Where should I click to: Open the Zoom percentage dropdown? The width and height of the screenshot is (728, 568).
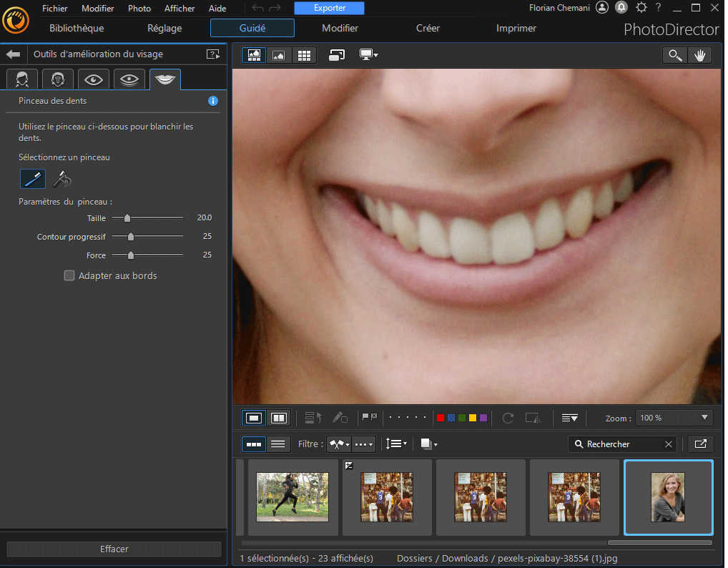[673, 417]
